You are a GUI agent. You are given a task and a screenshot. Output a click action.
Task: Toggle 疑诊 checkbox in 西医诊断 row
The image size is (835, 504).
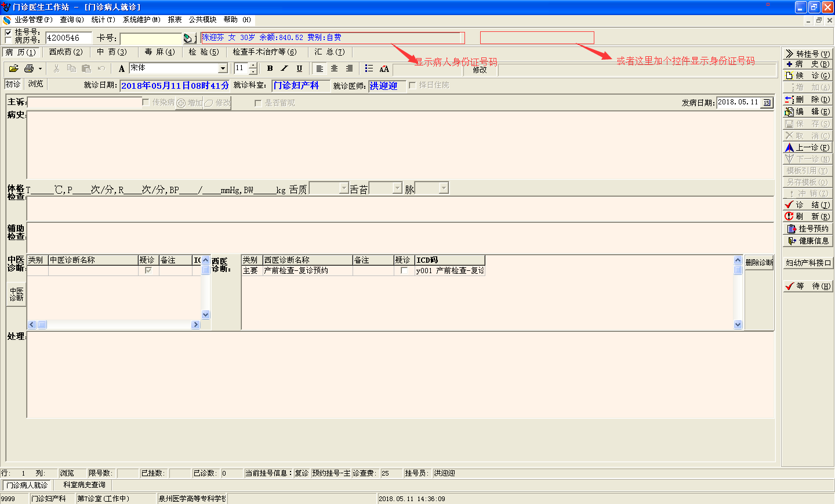[404, 271]
